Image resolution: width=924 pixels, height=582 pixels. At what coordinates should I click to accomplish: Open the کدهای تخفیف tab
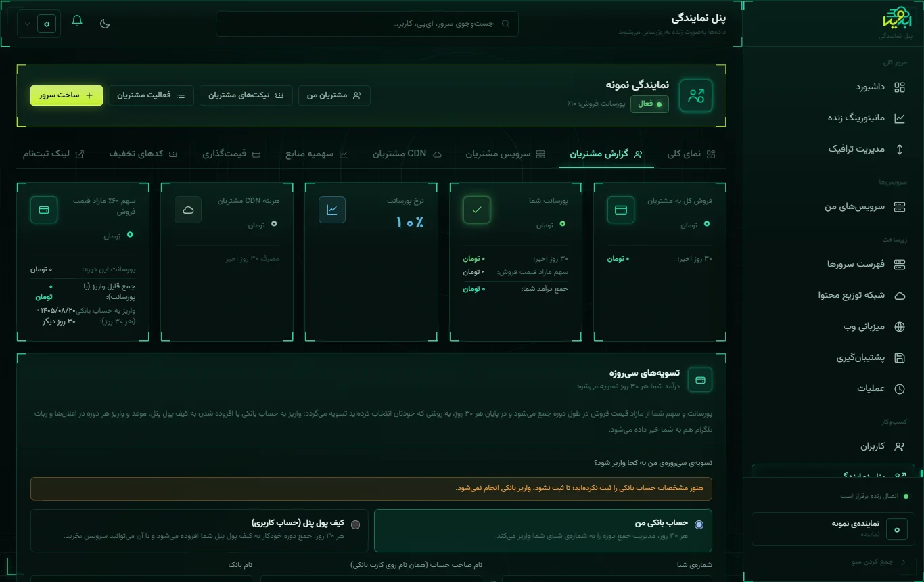(143, 154)
